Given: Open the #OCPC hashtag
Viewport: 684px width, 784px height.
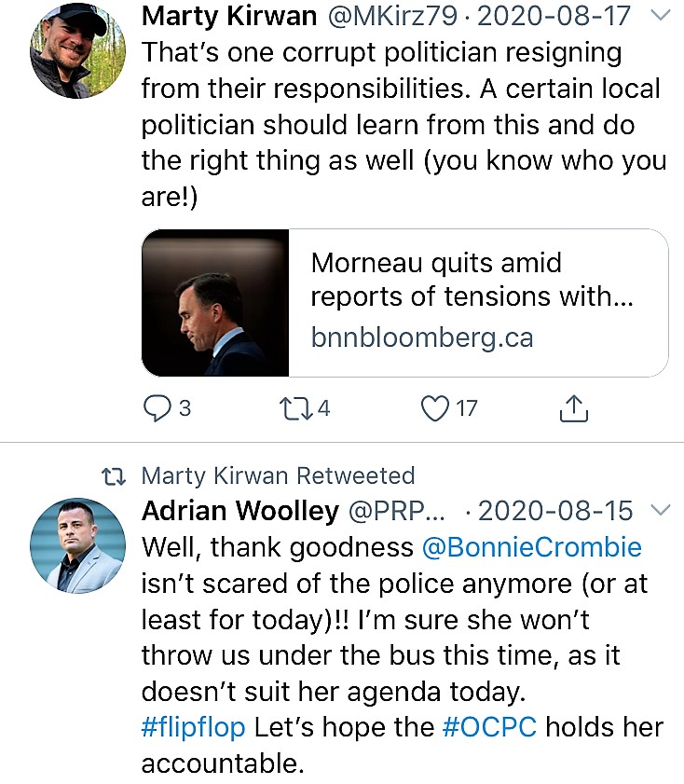Looking at the screenshot, I should point(489,727).
